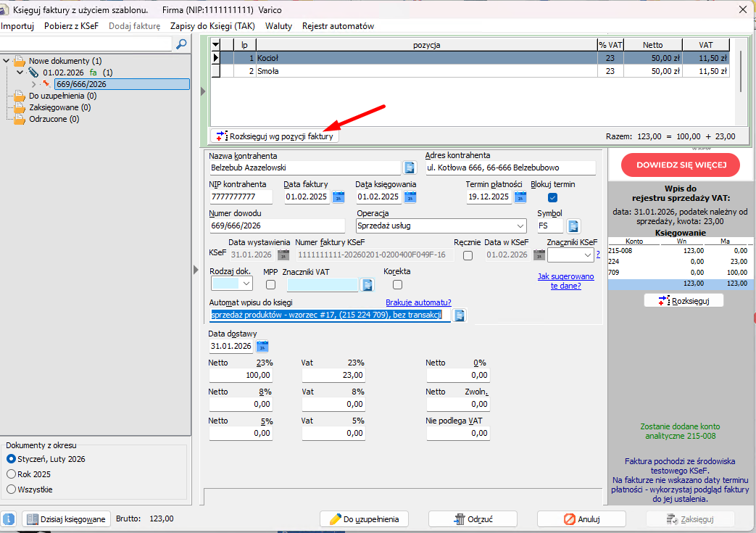Tick the Korekta checkbox
Image resolution: width=756 pixels, height=533 pixels.
pyautogui.click(x=397, y=284)
